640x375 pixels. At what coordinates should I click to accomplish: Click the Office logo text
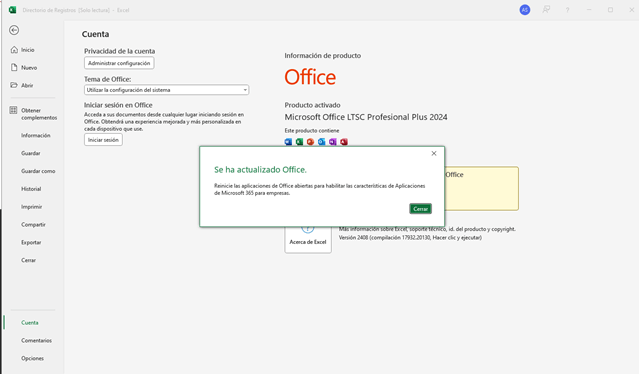click(310, 77)
